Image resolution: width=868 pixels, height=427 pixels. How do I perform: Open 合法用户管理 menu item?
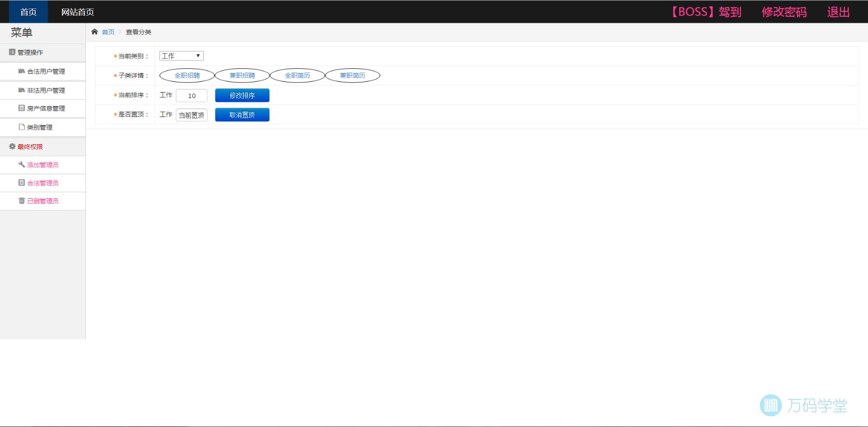tap(43, 72)
